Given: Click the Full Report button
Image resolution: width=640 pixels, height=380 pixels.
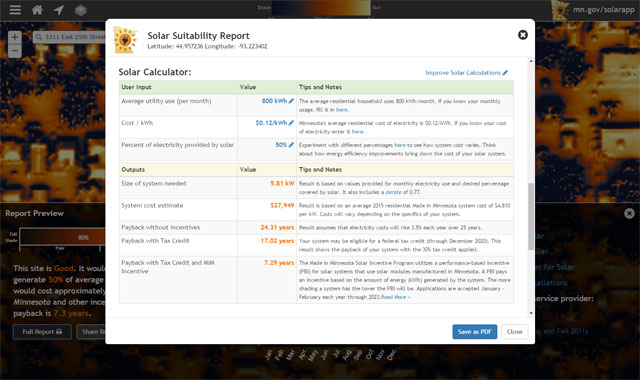Looking at the screenshot, I should coord(42,332).
